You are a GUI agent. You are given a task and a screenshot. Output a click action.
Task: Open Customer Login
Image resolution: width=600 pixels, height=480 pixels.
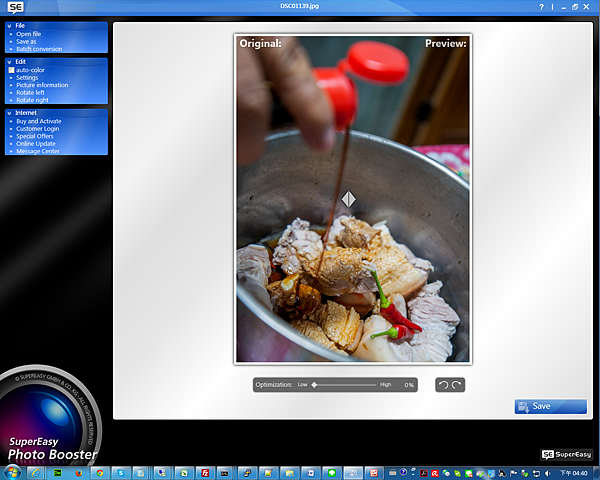[38, 129]
